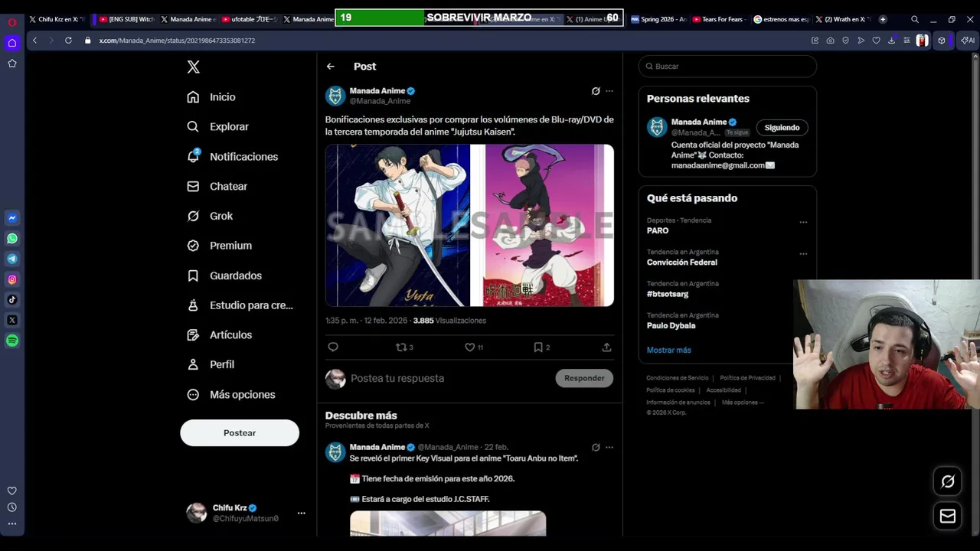
Task: Open the main post's three-dot menu
Action: [609, 91]
